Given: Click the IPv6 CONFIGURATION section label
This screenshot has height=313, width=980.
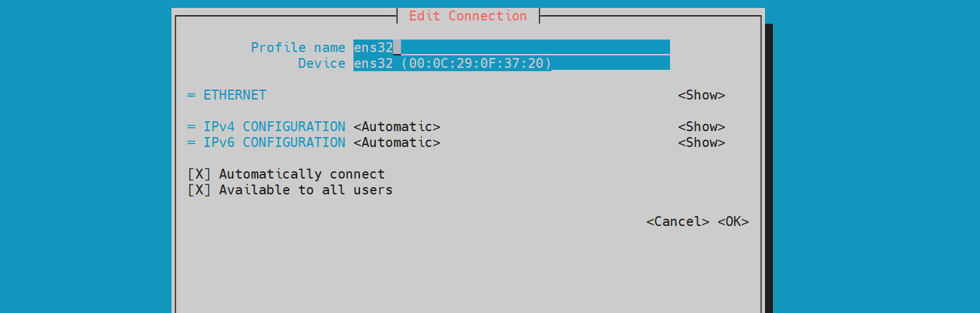Looking at the screenshot, I should tap(274, 142).
